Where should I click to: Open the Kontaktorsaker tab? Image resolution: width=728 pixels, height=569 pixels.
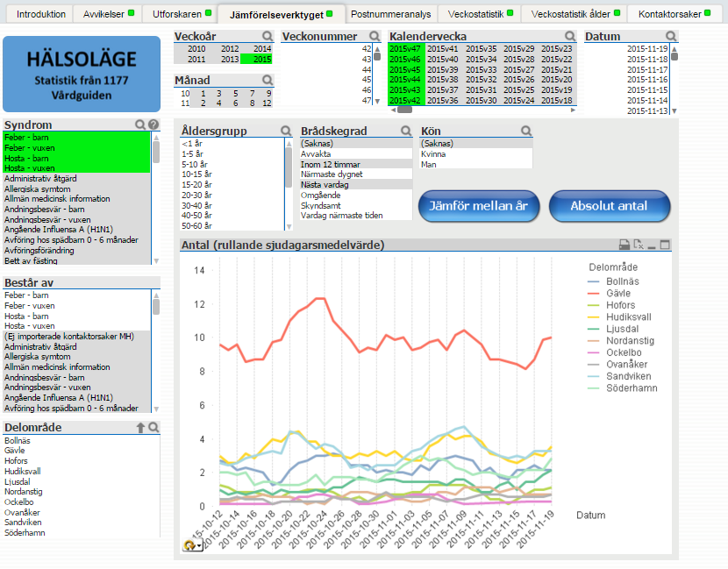pyautogui.click(x=674, y=14)
